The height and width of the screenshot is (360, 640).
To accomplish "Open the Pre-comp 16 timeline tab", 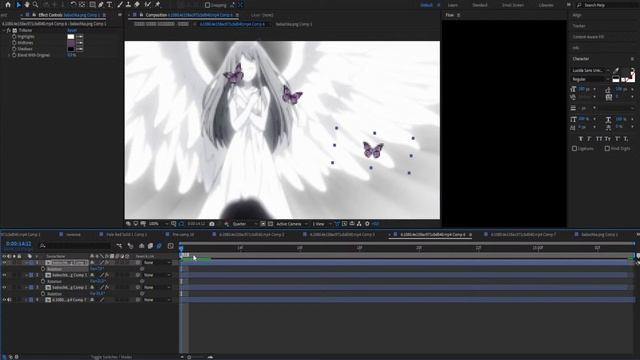I will point(183,235).
